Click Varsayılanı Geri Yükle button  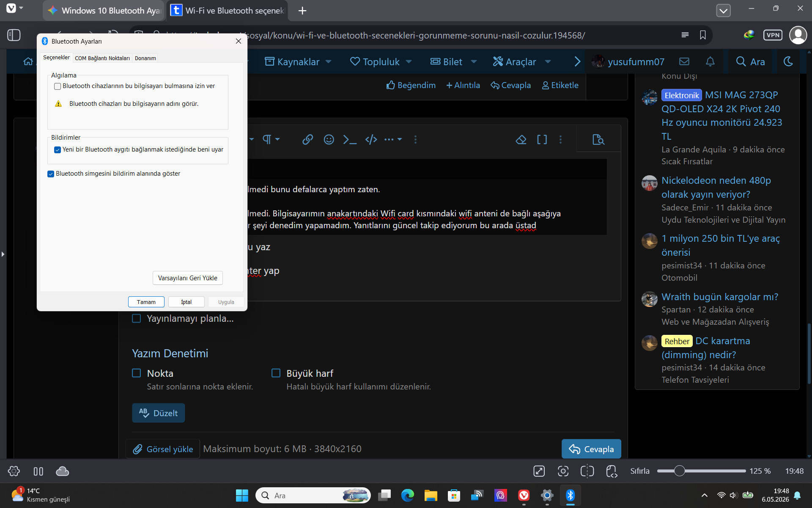(188, 278)
